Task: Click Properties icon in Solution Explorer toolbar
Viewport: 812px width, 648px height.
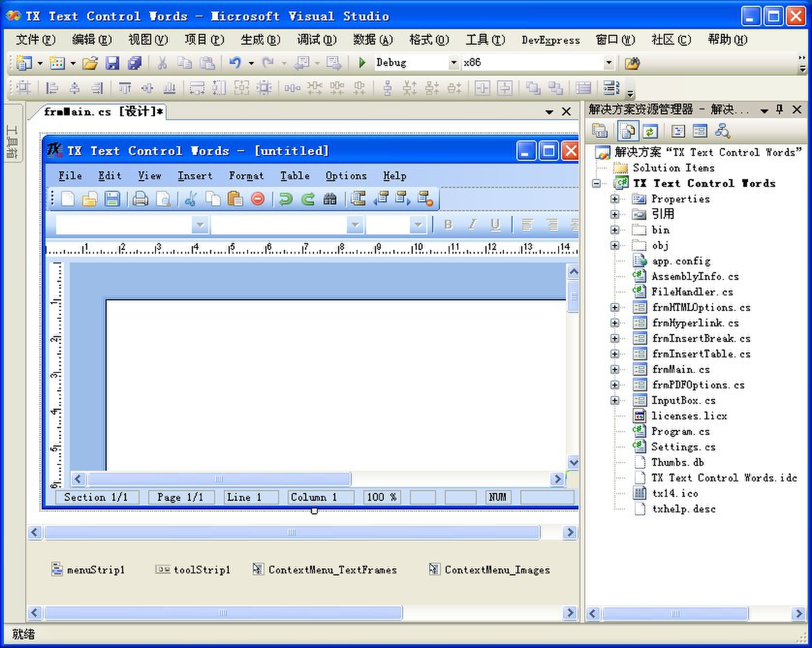Action: pos(599,131)
